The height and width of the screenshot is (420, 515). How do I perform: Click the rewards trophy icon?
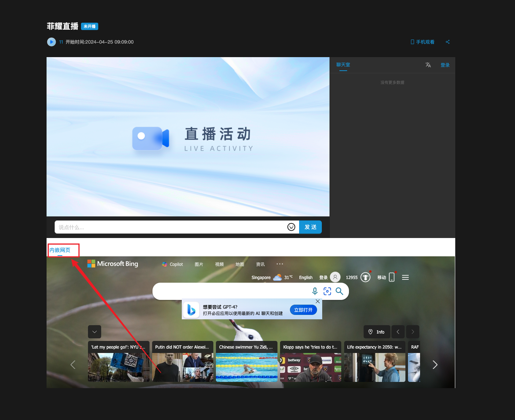point(365,278)
